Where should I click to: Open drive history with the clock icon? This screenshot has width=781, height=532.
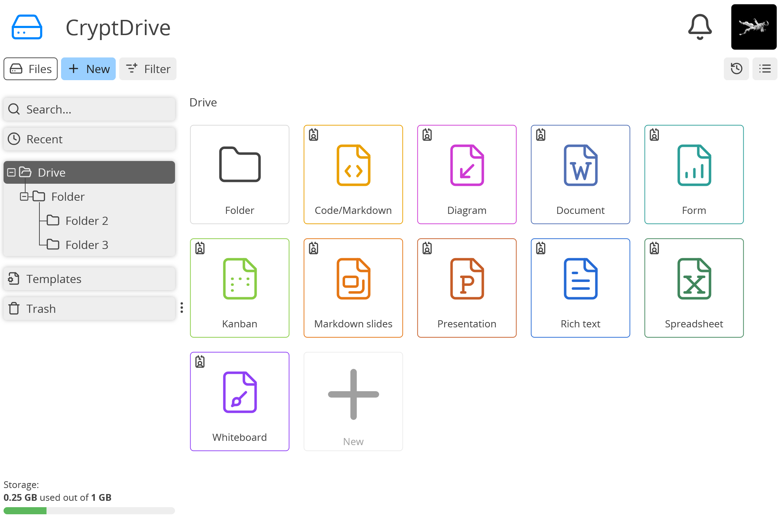(x=736, y=69)
